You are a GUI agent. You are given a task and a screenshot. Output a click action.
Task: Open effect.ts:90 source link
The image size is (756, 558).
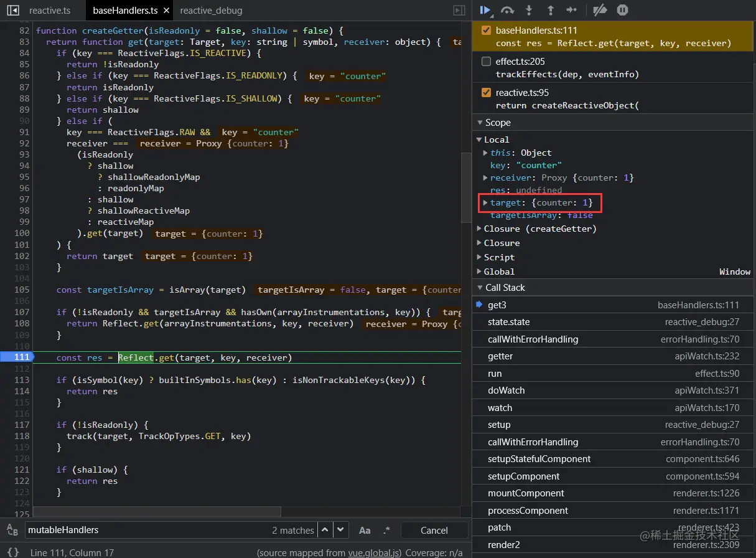(717, 374)
